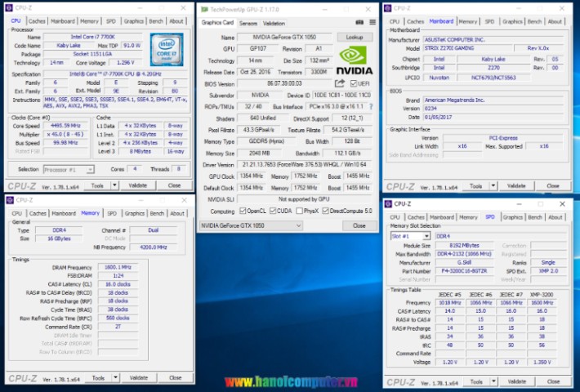Image resolution: width=580 pixels, height=392 pixels.
Task: Click the CPU-Z title icon in Memory window
Action: pos(10,200)
